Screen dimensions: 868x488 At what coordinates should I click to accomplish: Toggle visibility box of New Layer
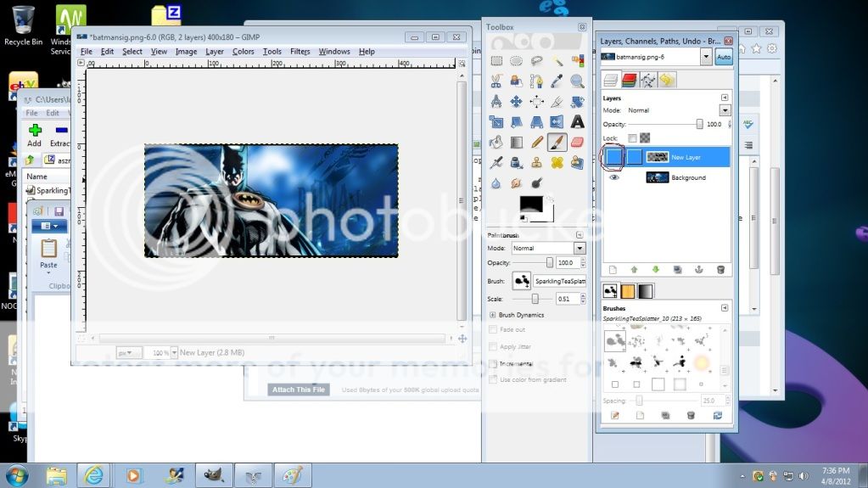(x=614, y=157)
